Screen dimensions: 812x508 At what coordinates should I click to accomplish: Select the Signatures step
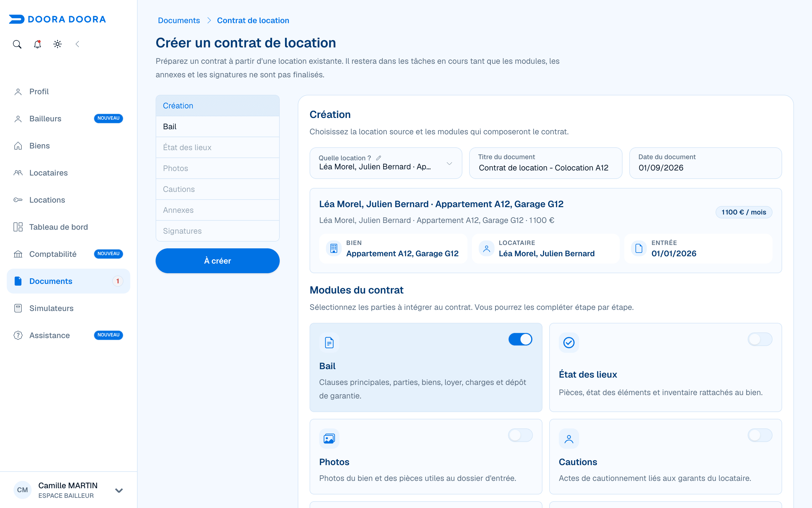[217, 231]
